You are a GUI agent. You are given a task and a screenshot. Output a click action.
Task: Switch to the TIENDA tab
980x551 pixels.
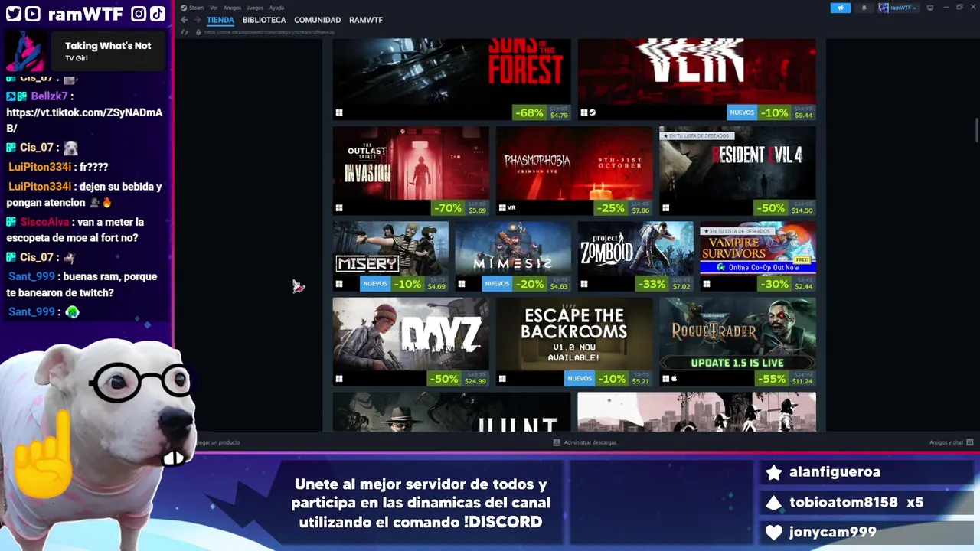(220, 20)
